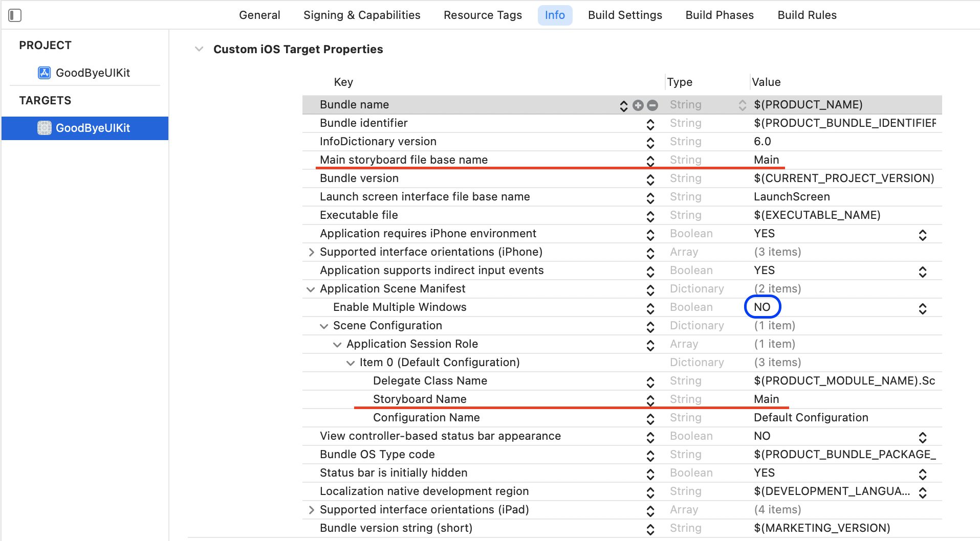Collapse the Custom iOS Target Properties section
This screenshot has height=541, width=980.
pyautogui.click(x=199, y=49)
